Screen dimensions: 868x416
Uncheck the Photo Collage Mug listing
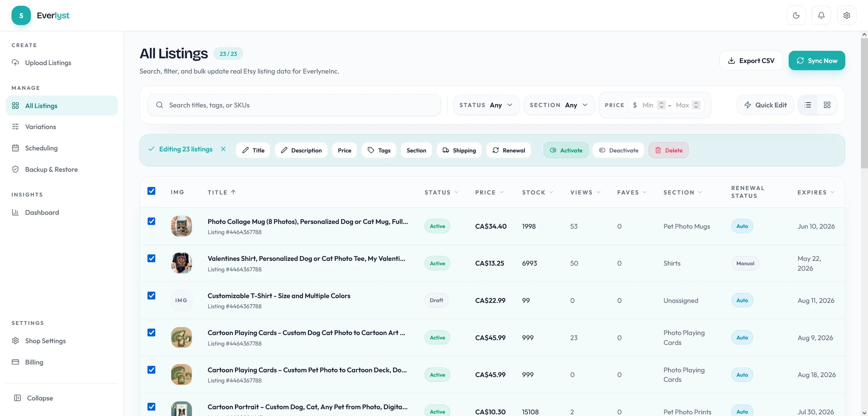click(152, 221)
